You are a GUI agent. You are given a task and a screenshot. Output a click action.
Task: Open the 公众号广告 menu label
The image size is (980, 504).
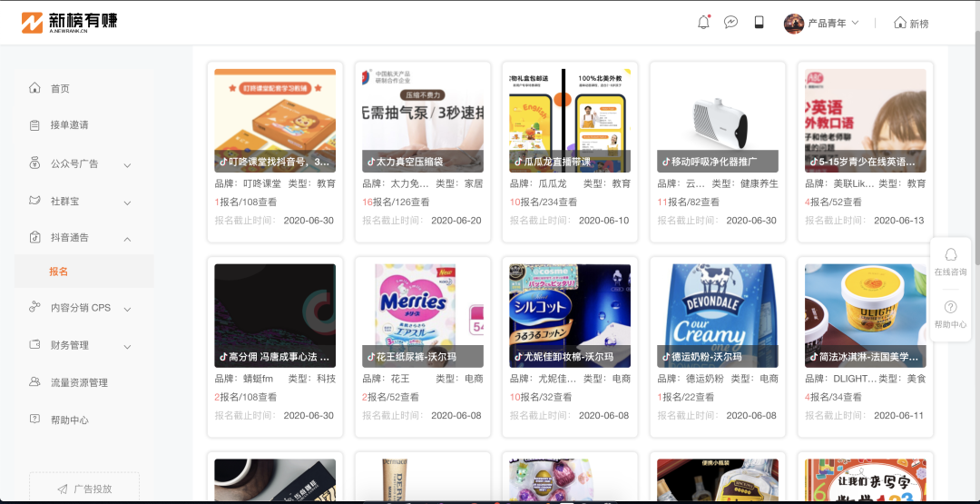point(74,163)
